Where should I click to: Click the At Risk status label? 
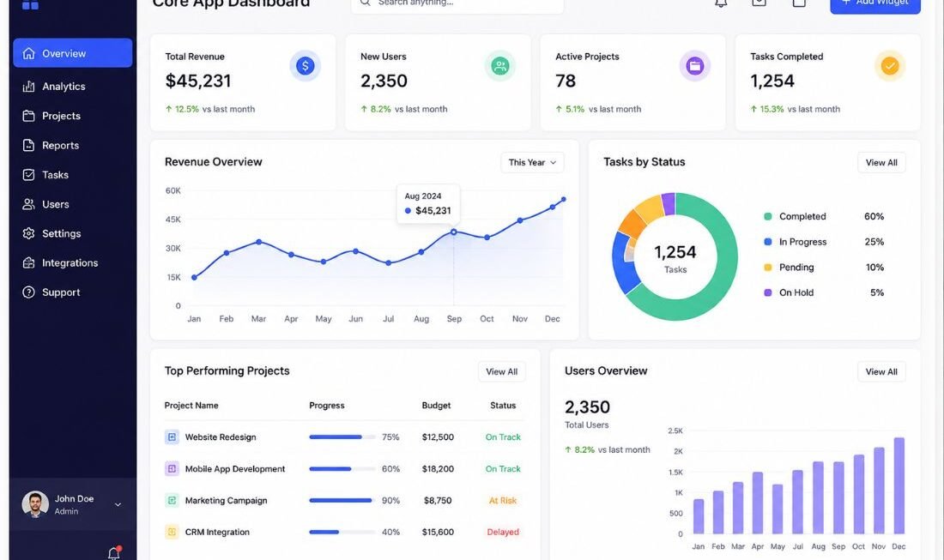(503, 500)
